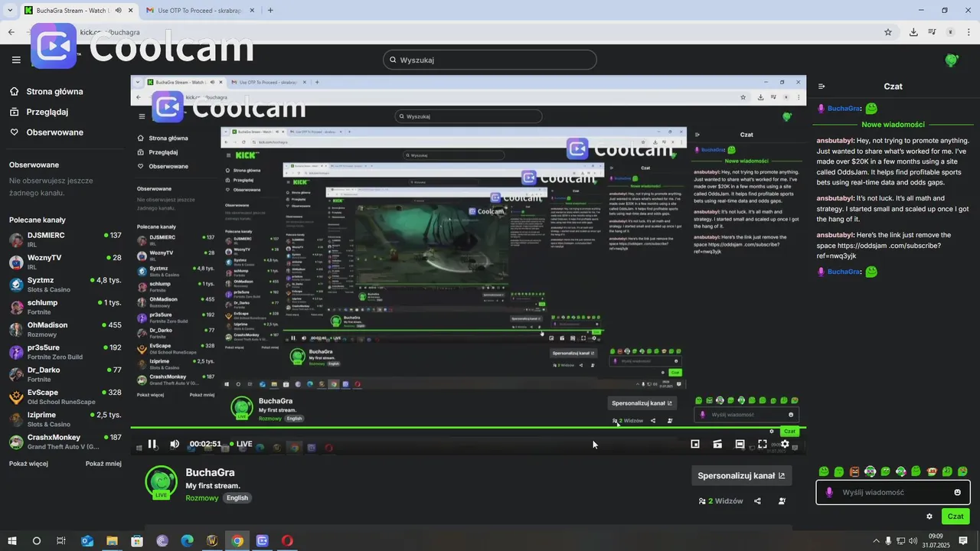Screen dimensions: 980x551
Task: Click the Wyszukaj search field
Action: (490, 60)
